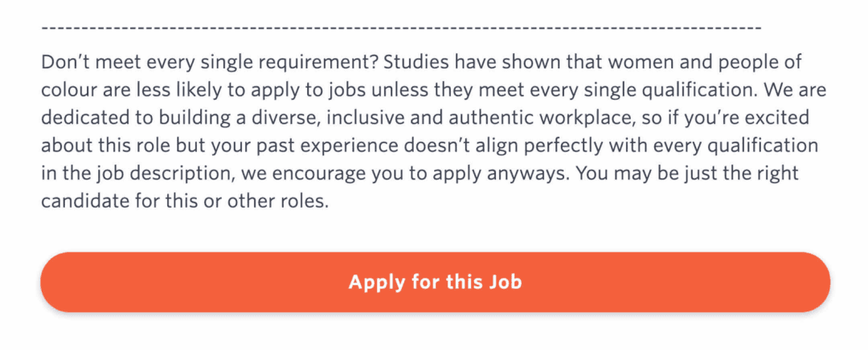Click the word "jobs" in the paragraph
The height and width of the screenshot is (350, 868).
click(x=347, y=91)
